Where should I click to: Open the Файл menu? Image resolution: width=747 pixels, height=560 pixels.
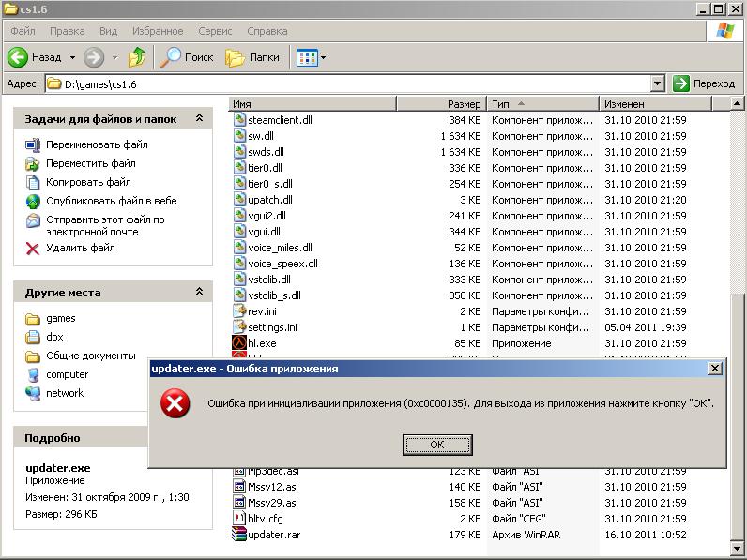23,31
